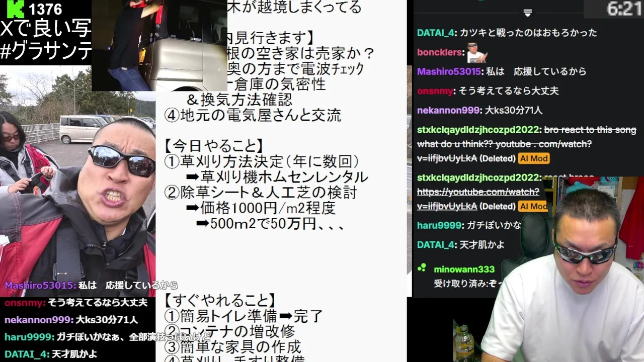Click Mashiro53015 in bottom-left chat overlay

(40, 286)
